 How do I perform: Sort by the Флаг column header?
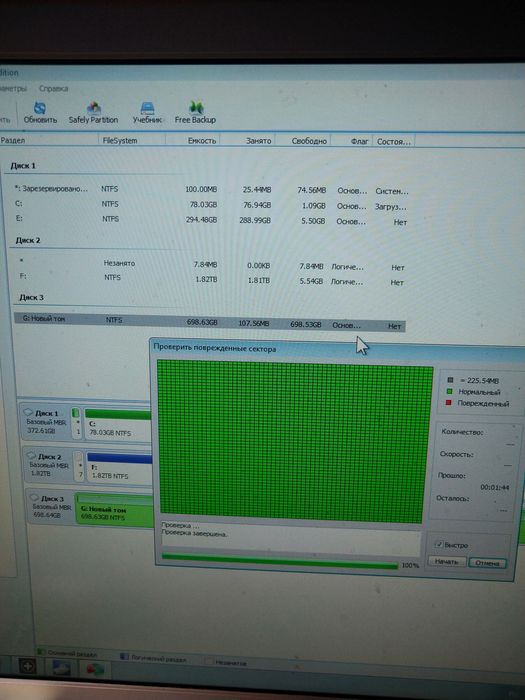click(x=351, y=141)
